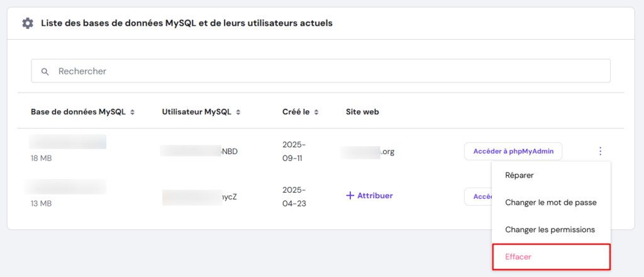644x277 pixels.
Task: Open the website ending in .org
Action: point(369,151)
